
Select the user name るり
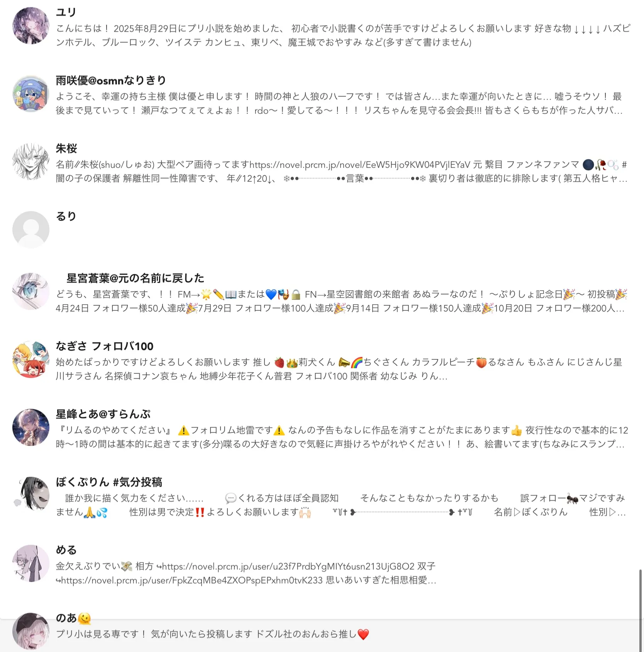66,216
